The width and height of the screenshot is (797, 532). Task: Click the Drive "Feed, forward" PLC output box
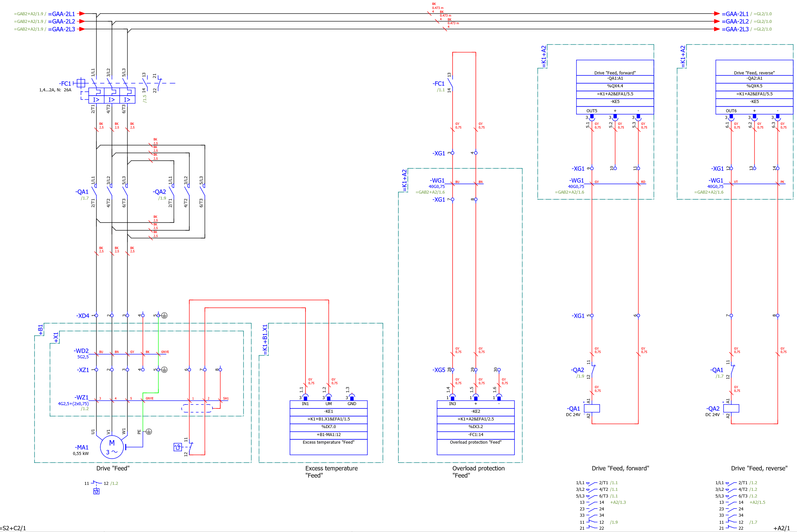[615, 87]
